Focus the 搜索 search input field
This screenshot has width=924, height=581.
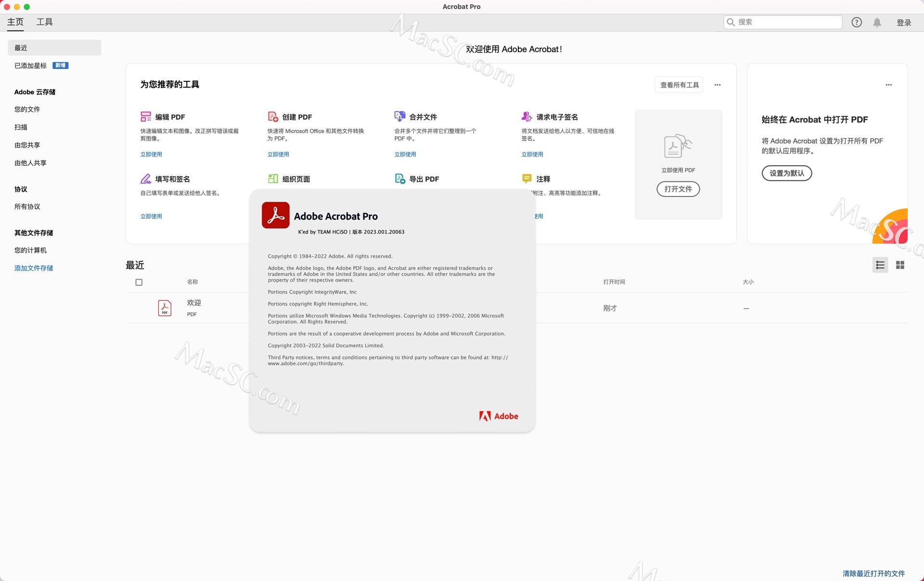[783, 22]
